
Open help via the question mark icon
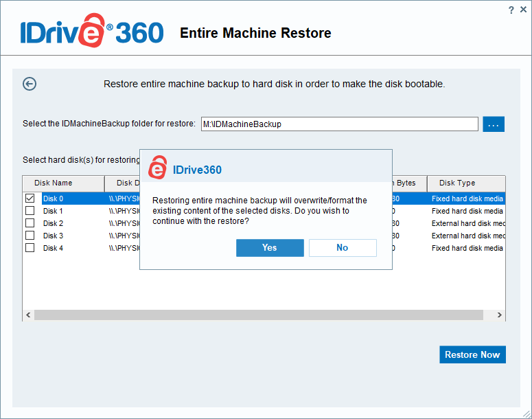[x=511, y=10]
